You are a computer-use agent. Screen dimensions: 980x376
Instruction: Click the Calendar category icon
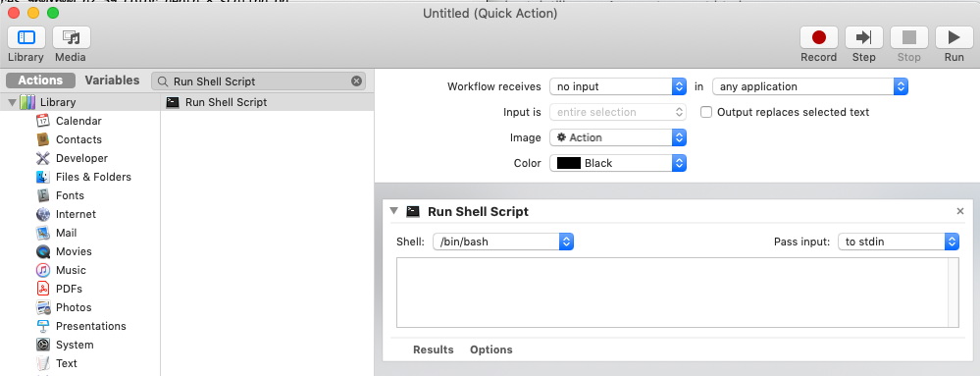pos(43,121)
